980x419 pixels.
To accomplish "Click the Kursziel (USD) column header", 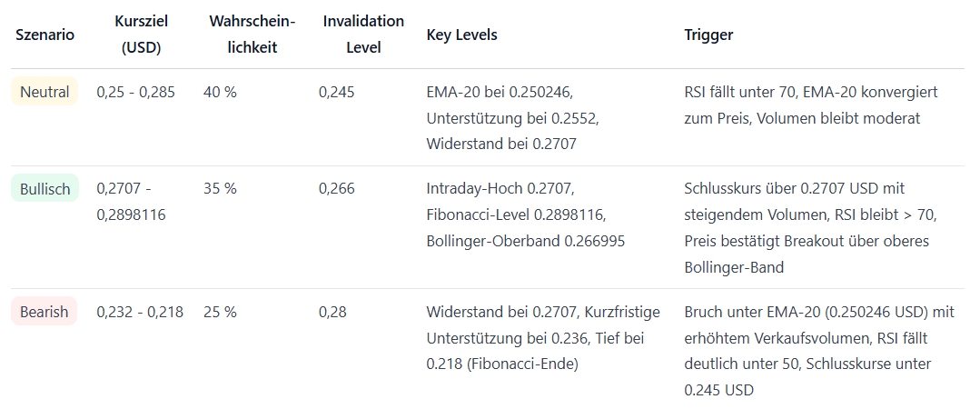I will point(141,35).
